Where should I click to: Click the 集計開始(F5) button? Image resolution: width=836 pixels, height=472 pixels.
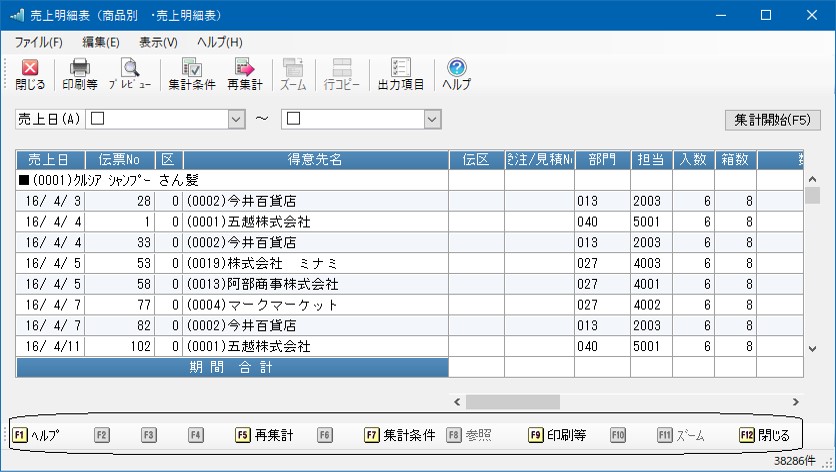click(773, 120)
